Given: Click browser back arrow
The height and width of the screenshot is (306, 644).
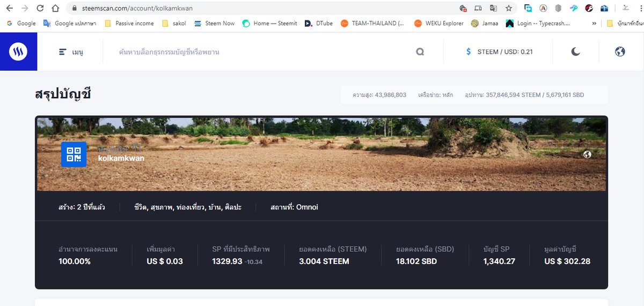Looking at the screenshot, I should click(10, 8).
